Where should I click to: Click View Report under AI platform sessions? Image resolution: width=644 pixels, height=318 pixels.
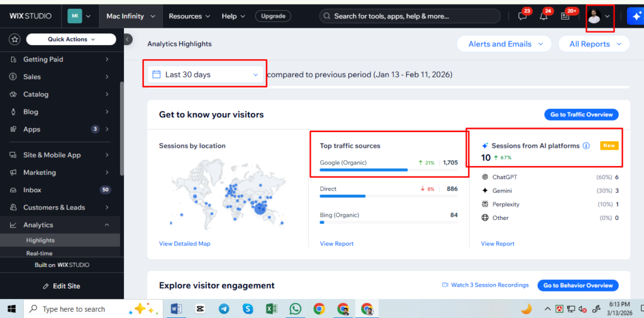point(498,244)
